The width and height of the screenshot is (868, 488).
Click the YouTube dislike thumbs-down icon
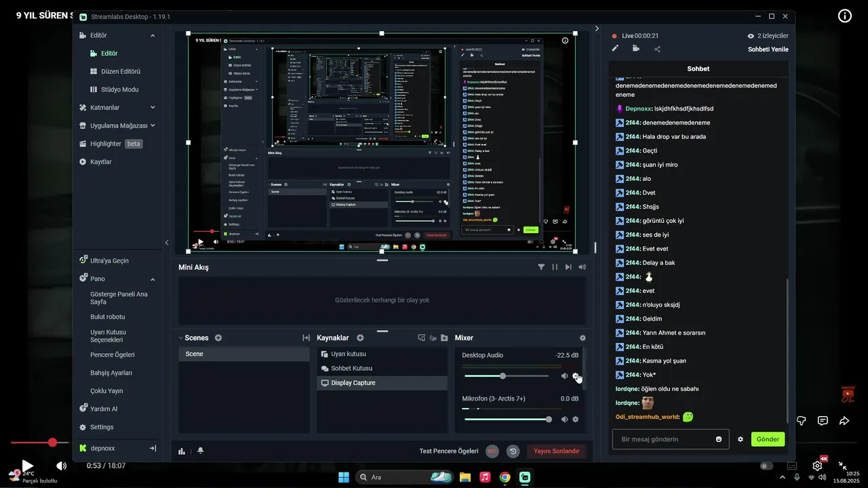[x=802, y=421]
